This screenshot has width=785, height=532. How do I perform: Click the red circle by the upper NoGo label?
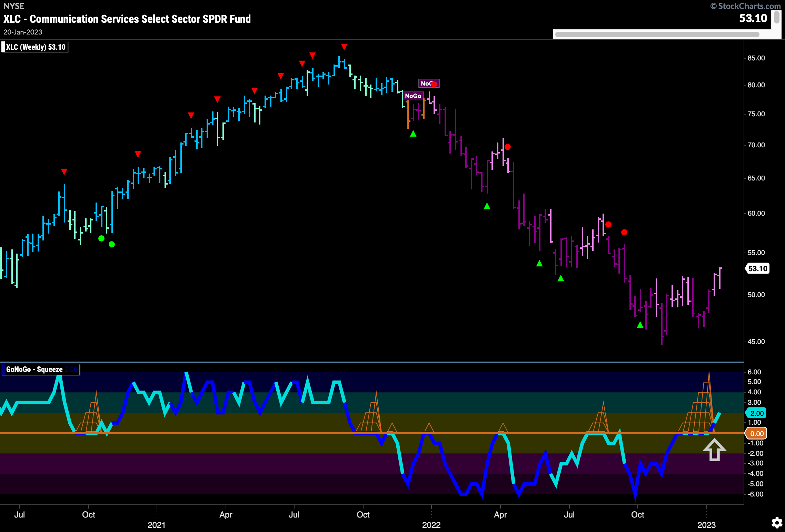pyautogui.click(x=434, y=84)
